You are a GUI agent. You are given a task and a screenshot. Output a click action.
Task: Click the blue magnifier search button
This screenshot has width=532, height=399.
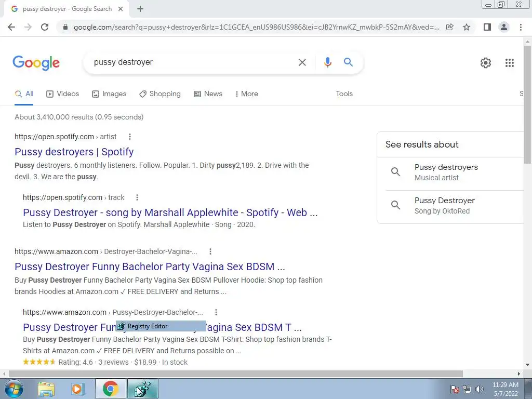pos(348,62)
